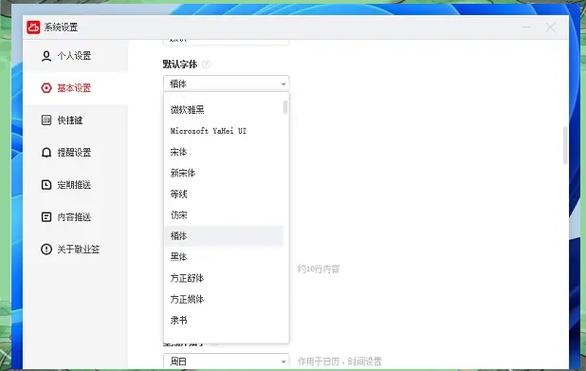Image resolution: width=586 pixels, height=371 pixels.
Task: Open the 个人设置 tab
Action: (x=75, y=56)
